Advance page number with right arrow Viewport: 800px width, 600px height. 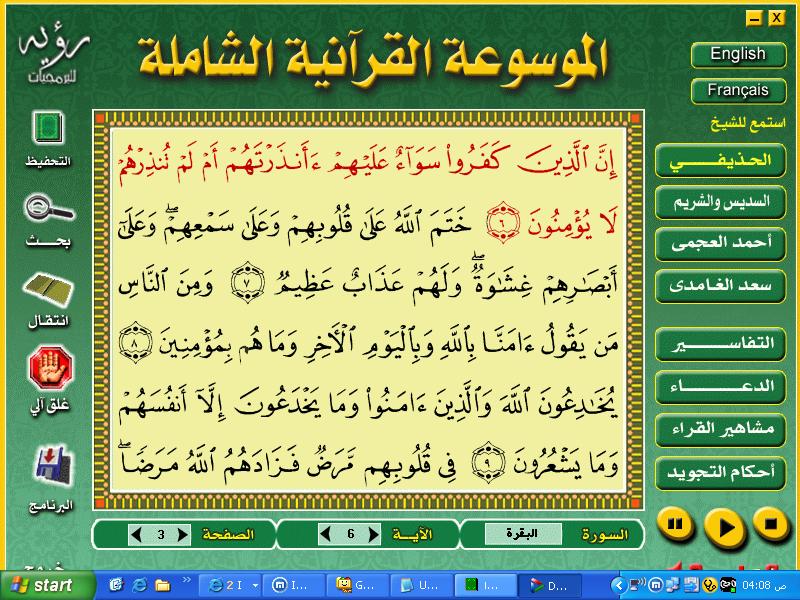tap(183, 535)
